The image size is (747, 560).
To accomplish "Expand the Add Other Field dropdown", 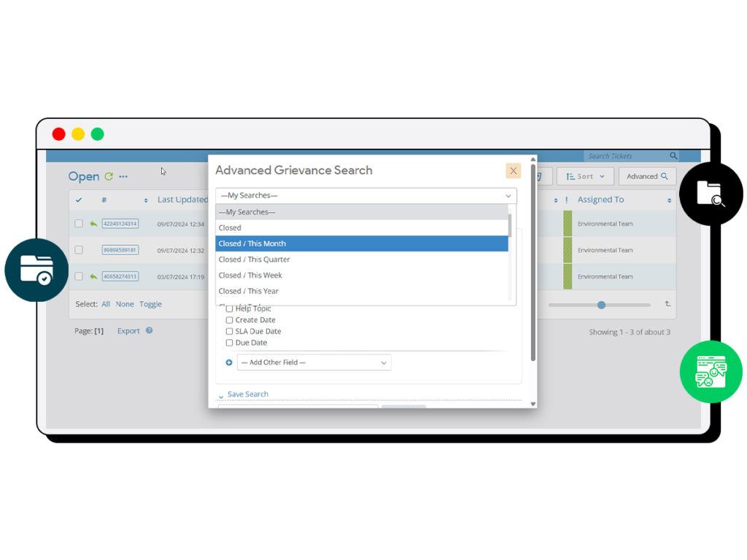I will coord(314,362).
